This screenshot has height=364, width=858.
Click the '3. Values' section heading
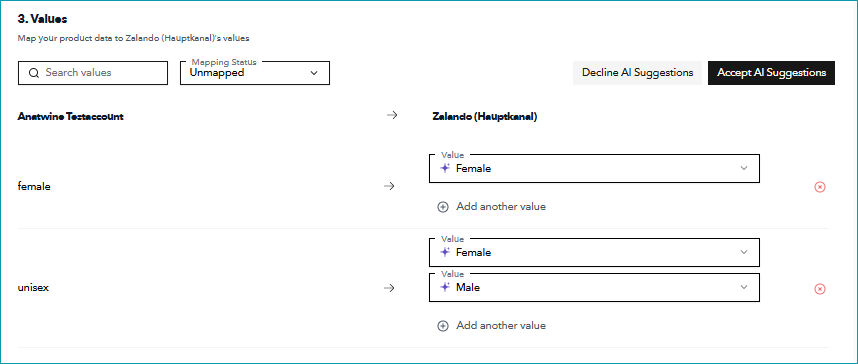pos(42,19)
